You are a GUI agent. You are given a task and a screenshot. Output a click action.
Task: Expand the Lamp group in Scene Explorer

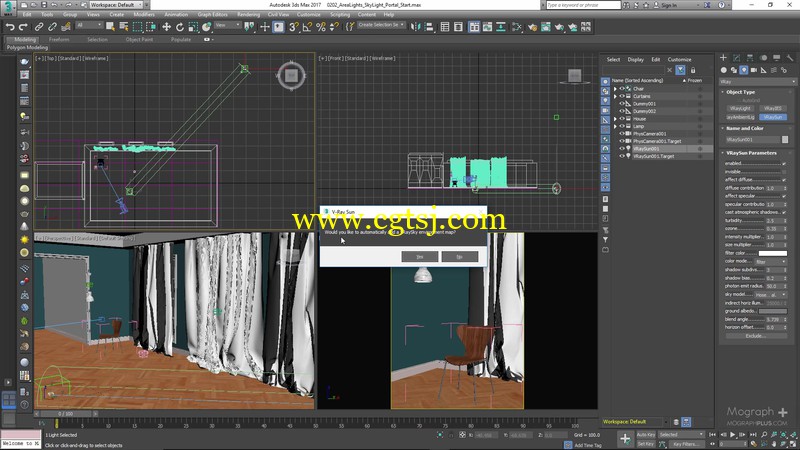pos(615,126)
